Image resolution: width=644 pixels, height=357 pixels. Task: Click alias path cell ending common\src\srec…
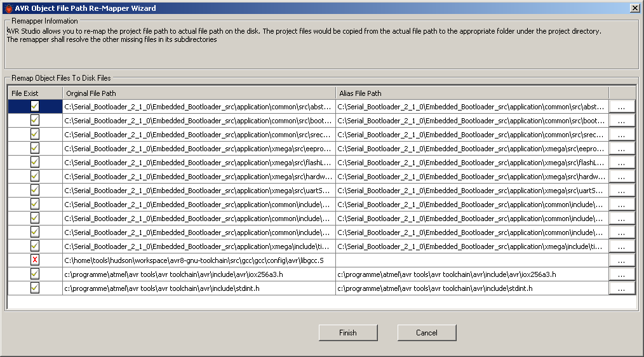[x=472, y=135]
